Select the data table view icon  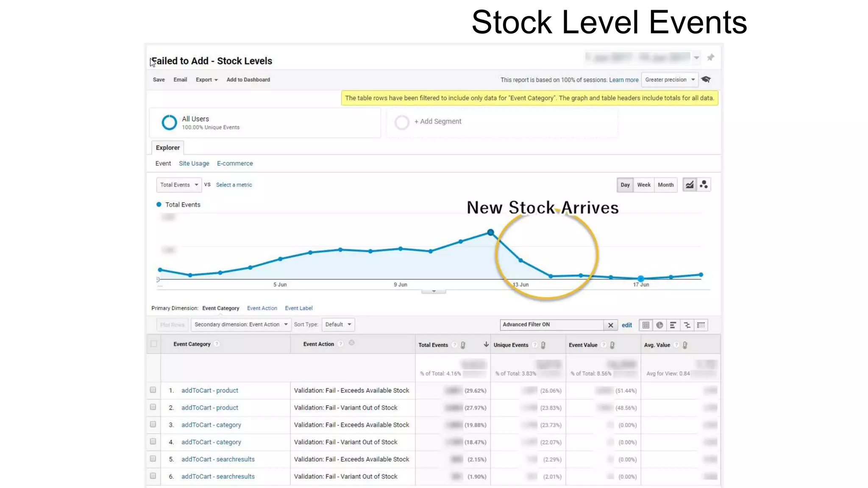(645, 325)
